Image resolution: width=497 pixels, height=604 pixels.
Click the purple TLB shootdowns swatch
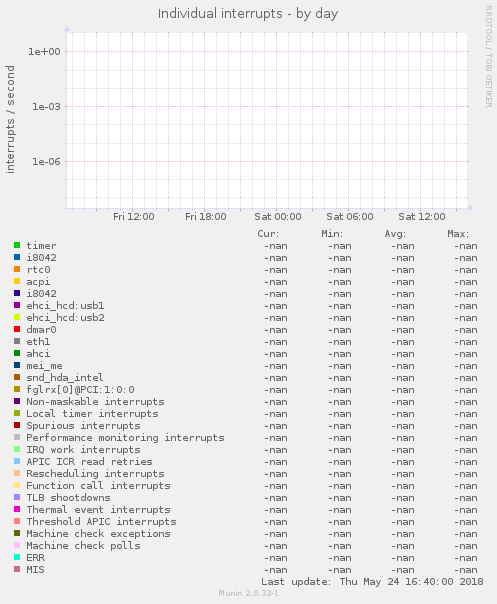17,497
